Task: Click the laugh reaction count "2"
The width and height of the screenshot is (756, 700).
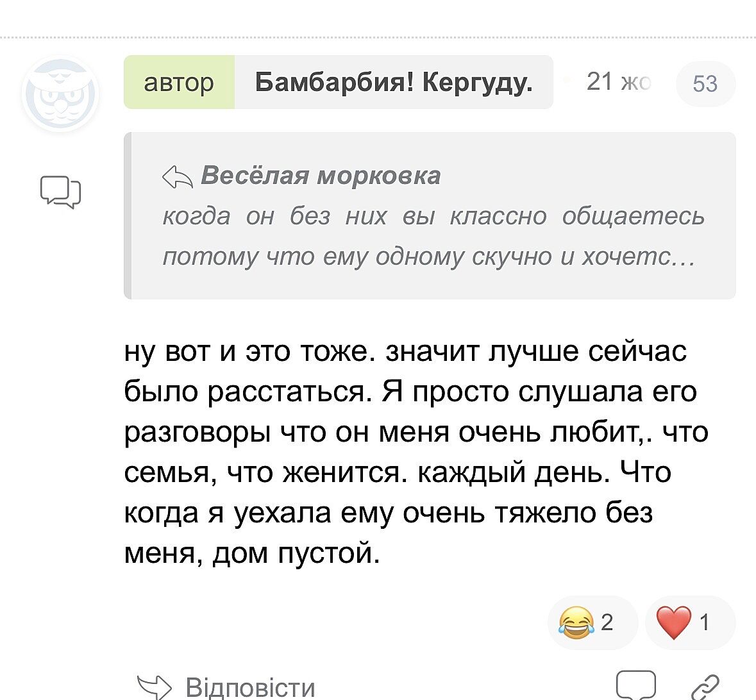Action: [607, 622]
